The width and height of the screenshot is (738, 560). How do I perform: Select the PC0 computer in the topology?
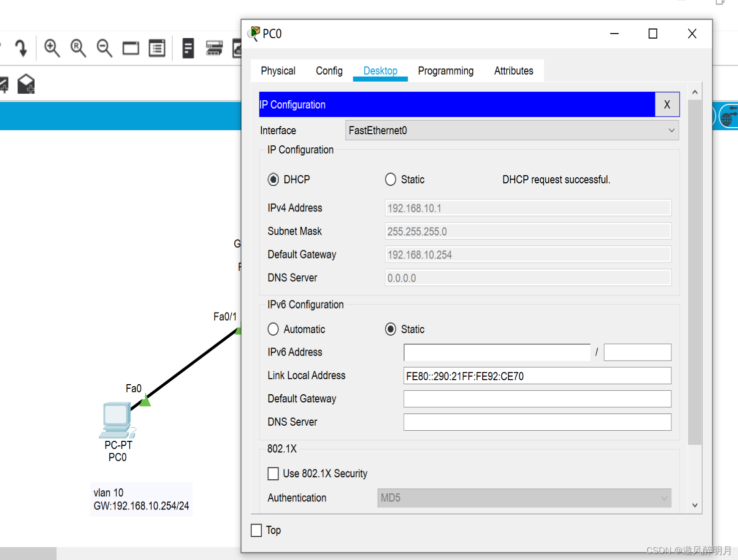117,420
